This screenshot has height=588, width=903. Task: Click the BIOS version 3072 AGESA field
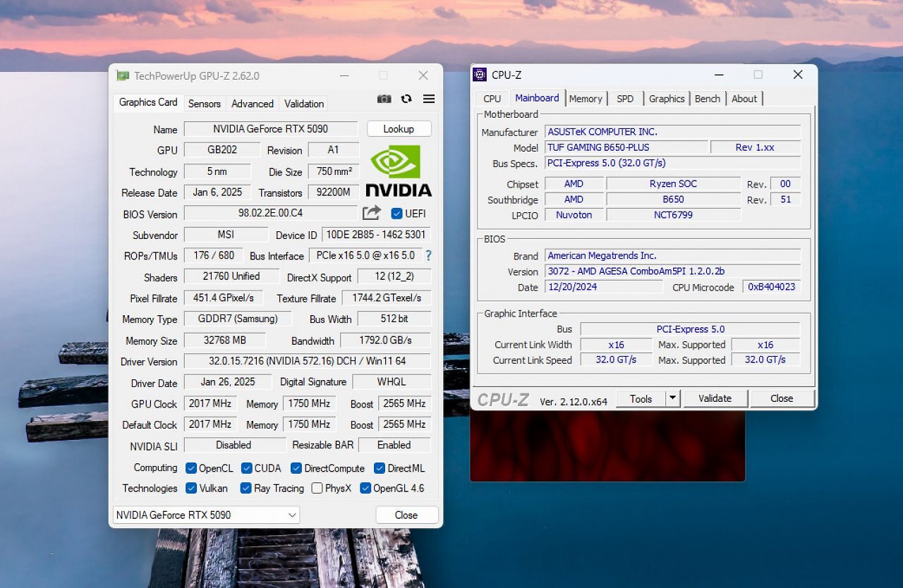tap(673, 271)
